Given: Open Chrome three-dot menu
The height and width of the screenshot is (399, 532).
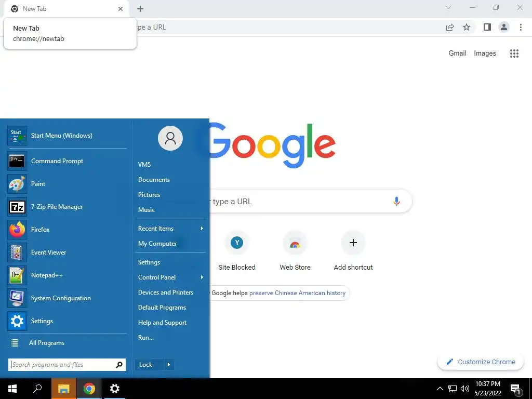Looking at the screenshot, I should pos(521,27).
